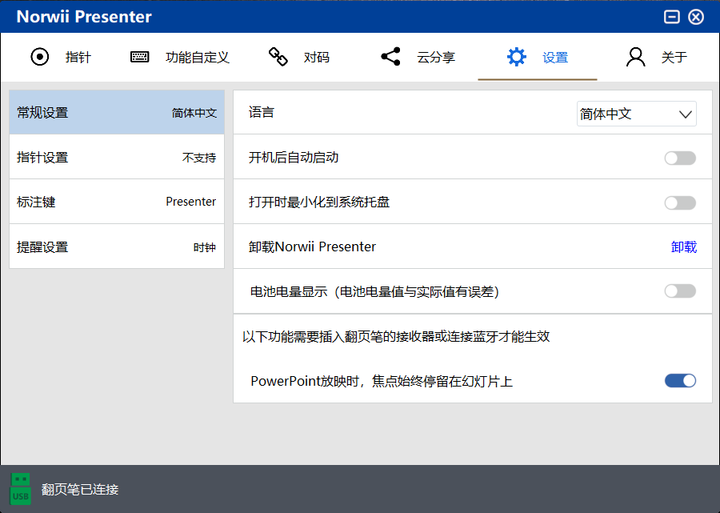Open 提醒设置 in the sidebar
Viewport: 720px width, 513px height.
(117, 247)
